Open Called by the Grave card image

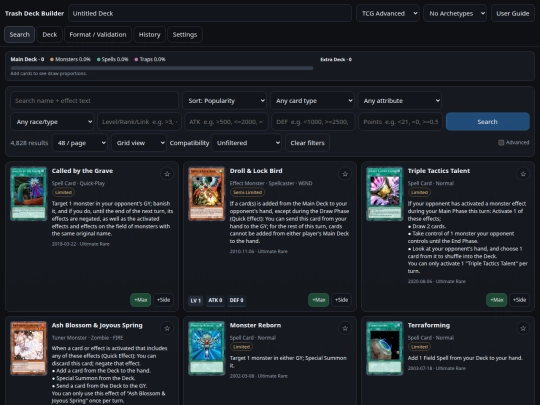pos(29,194)
